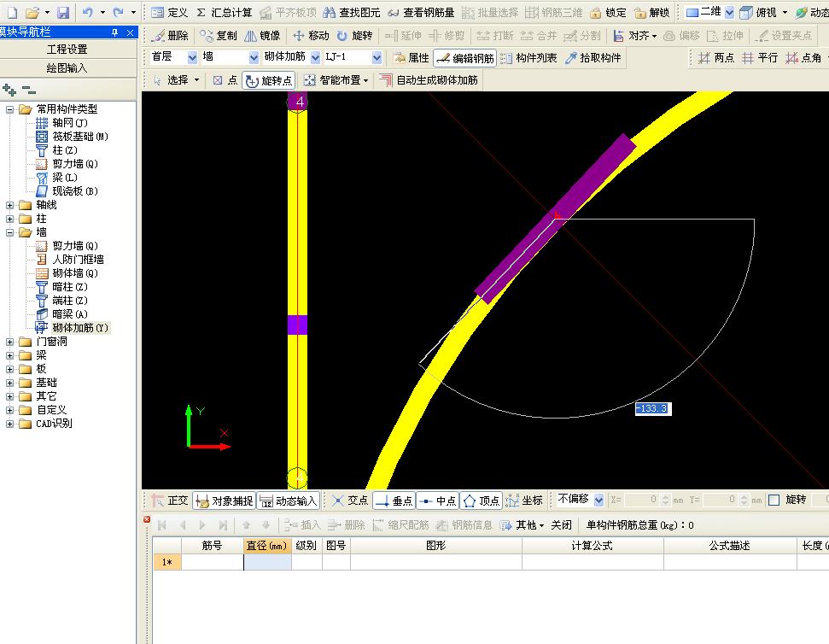This screenshot has height=644, width=829.
Task: Click the 直径 cell in row 1
Action: pyautogui.click(x=267, y=562)
